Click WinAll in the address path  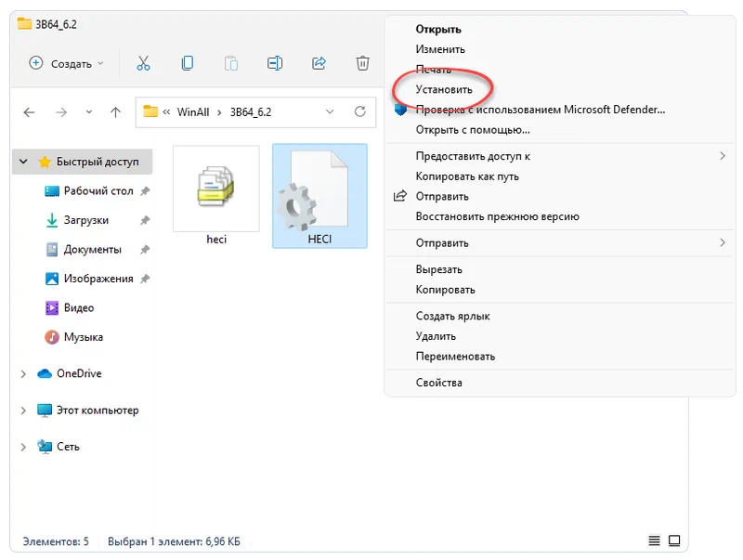point(193,112)
